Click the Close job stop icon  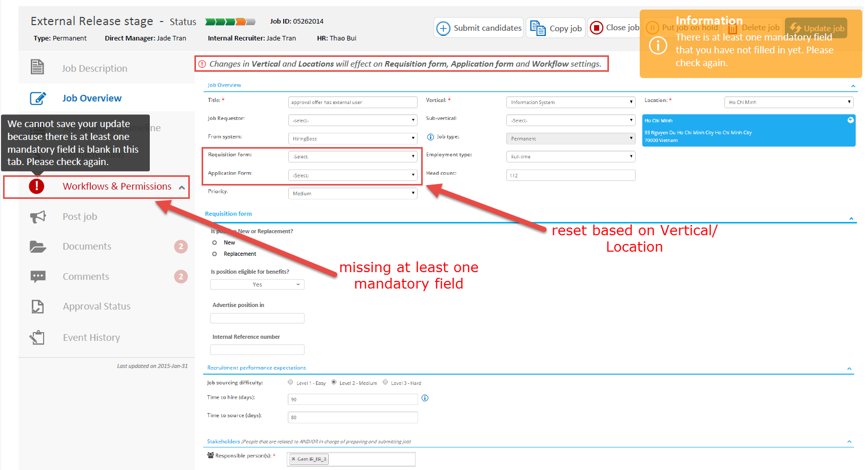point(596,28)
